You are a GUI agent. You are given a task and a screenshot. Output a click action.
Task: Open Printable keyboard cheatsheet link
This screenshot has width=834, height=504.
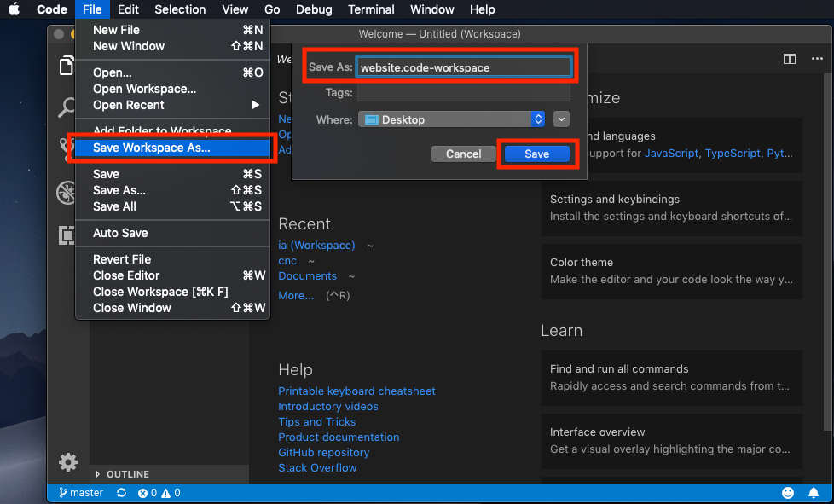pyautogui.click(x=357, y=391)
